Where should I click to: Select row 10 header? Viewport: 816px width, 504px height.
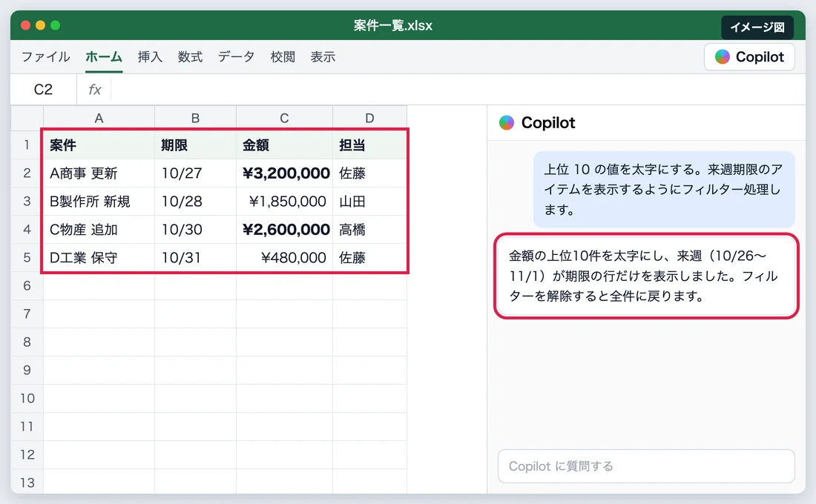pyautogui.click(x=27, y=399)
